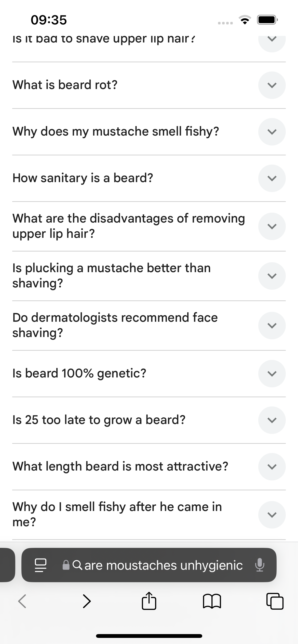Tap the forward navigation arrow
Screen dimensions: 298x644
click(x=87, y=601)
